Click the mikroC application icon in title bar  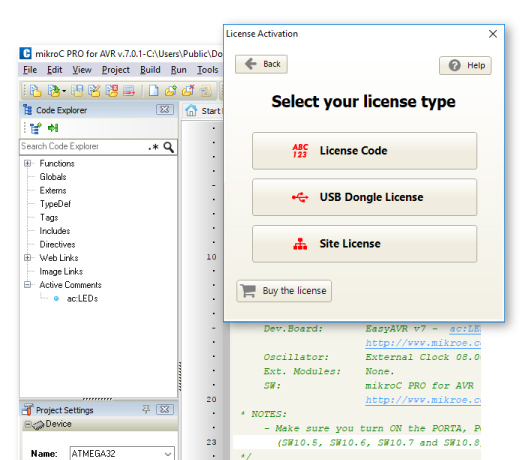tap(25, 53)
